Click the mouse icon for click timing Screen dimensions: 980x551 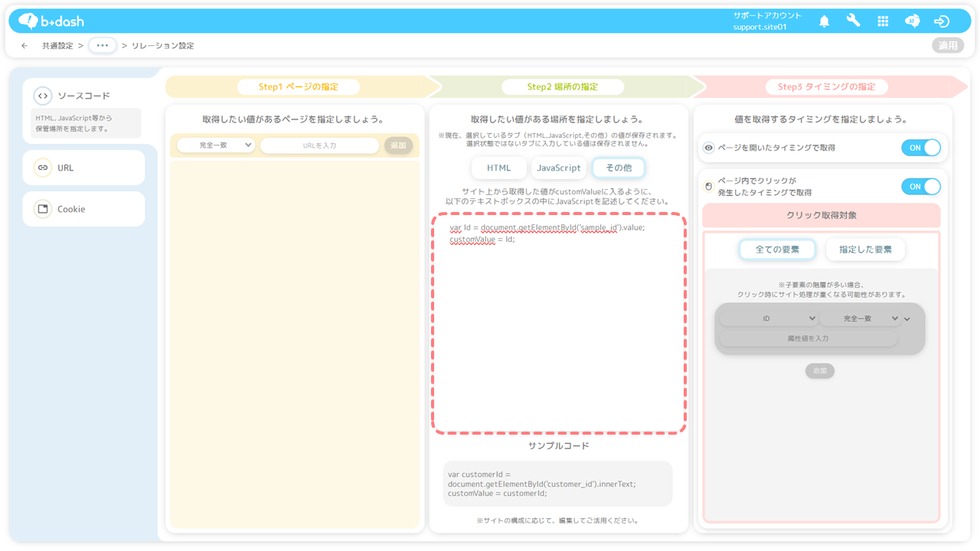point(709,186)
